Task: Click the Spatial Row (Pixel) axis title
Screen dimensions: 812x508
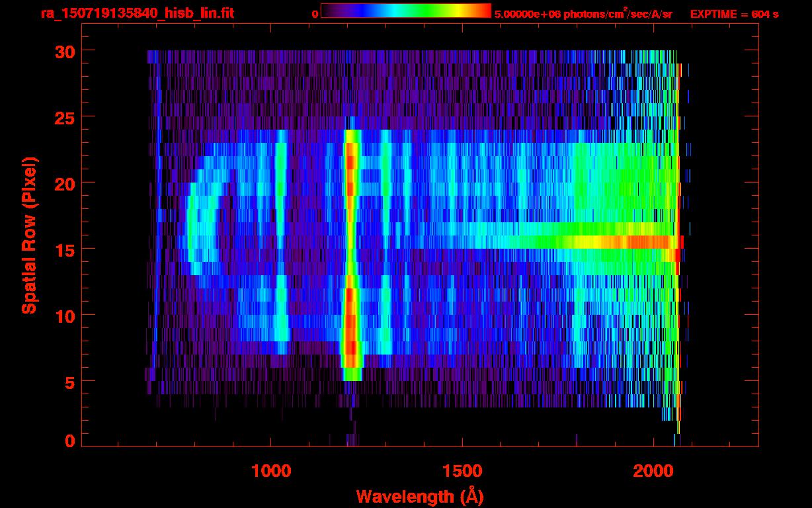Action: point(28,235)
